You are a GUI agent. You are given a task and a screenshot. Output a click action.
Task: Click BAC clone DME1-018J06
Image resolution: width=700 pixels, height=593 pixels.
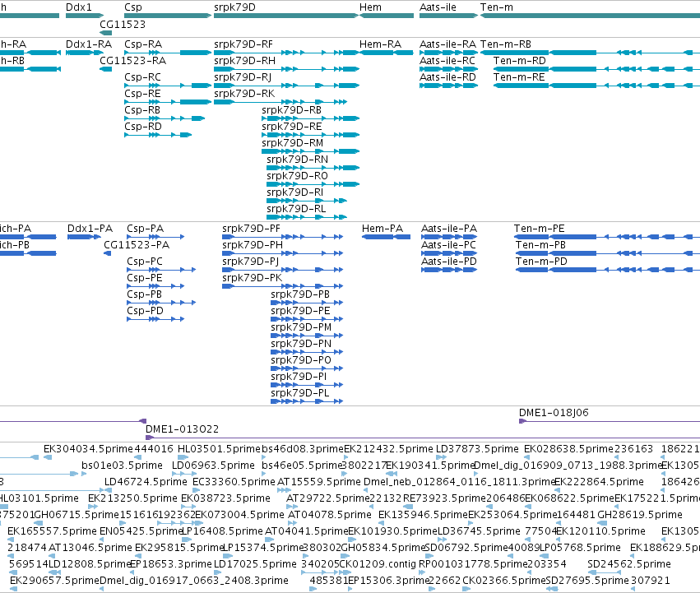[610, 421]
